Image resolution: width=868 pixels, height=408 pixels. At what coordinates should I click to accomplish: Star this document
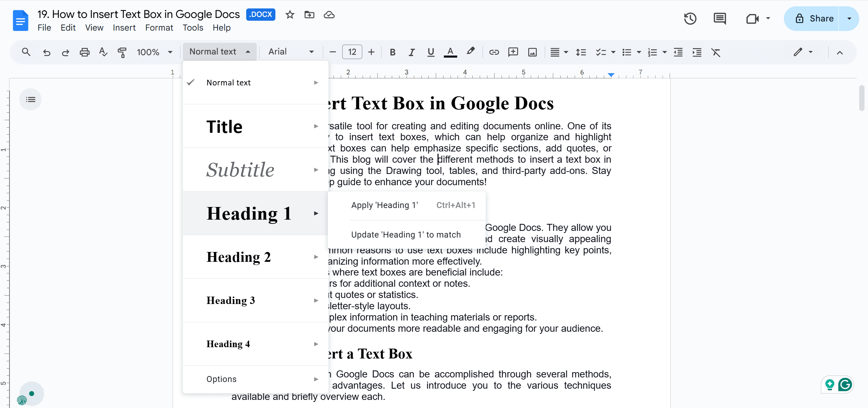pyautogui.click(x=290, y=15)
